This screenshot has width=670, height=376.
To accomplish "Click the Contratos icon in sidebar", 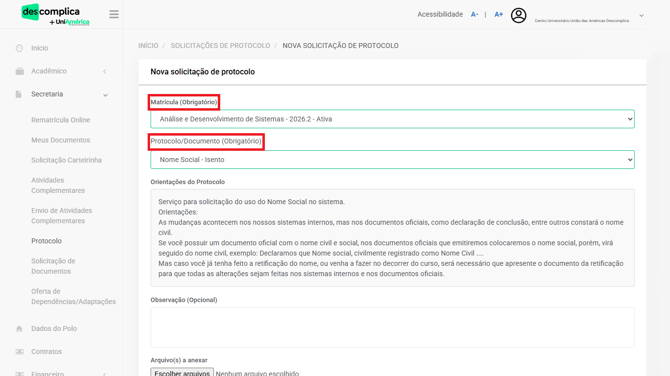I will click(20, 352).
